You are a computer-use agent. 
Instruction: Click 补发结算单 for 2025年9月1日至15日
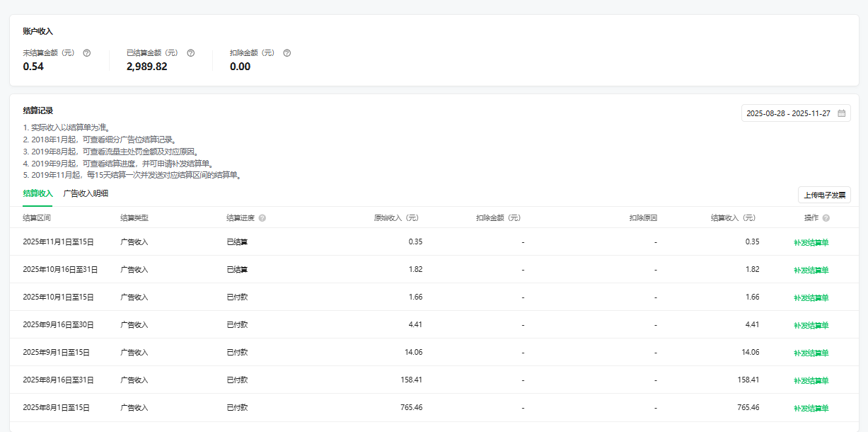point(811,353)
